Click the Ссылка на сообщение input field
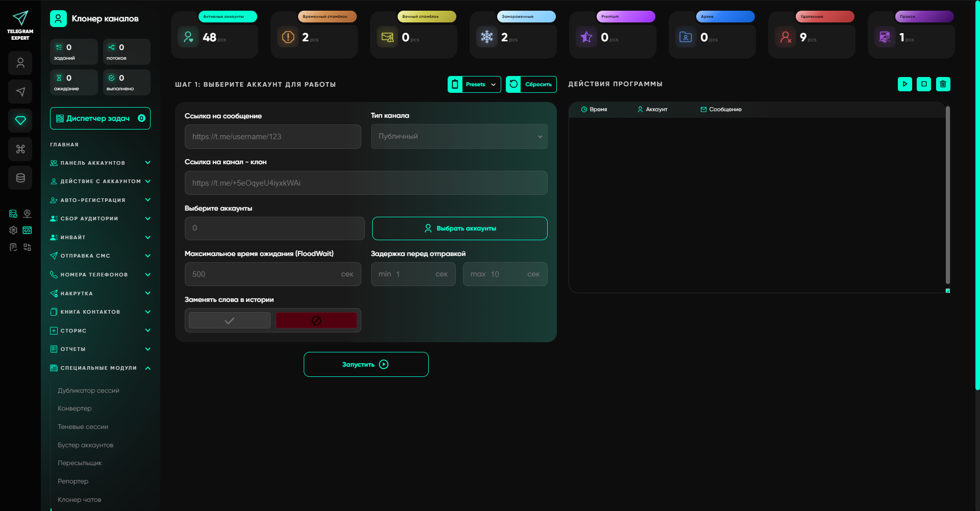980x511 pixels. 273,137
